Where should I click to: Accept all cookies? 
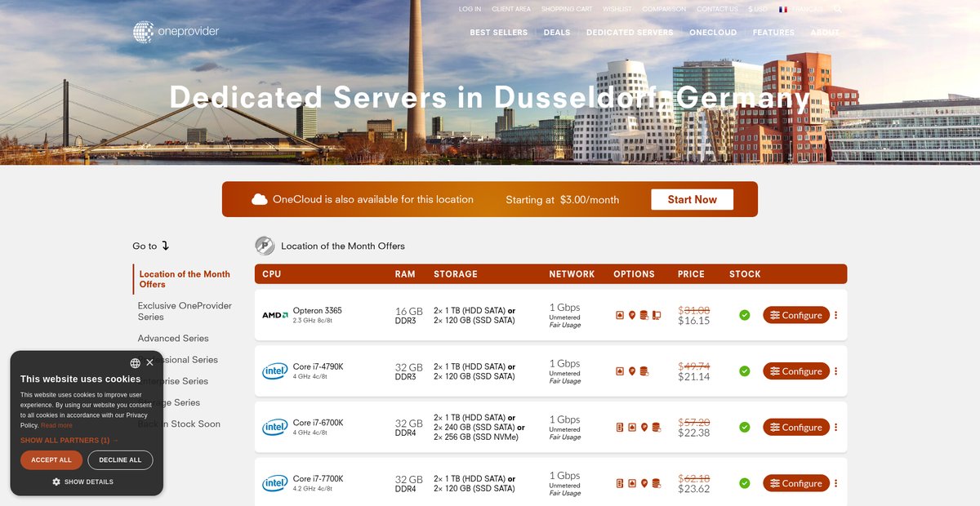click(51, 460)
